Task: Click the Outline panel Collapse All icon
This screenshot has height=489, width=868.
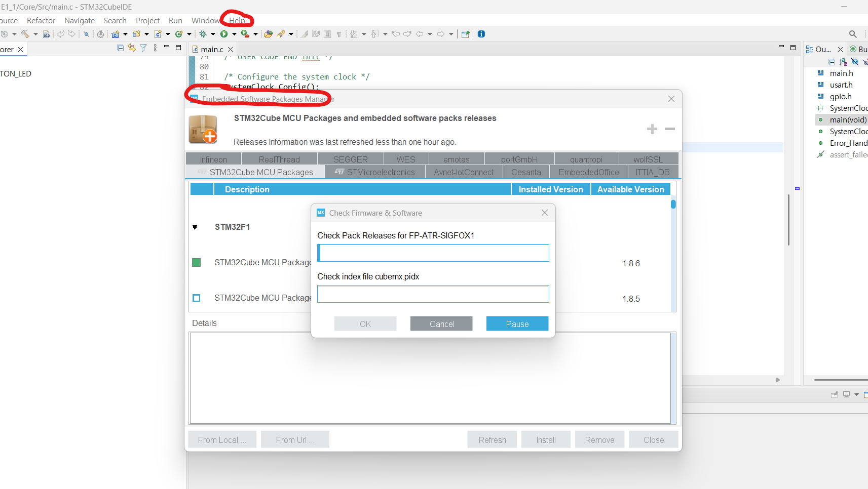Action: (x=832, y=62)
